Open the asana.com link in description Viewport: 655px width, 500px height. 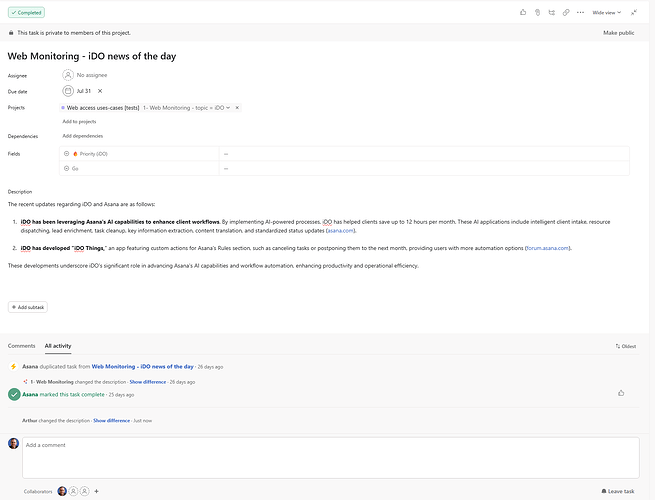point(340,230)
